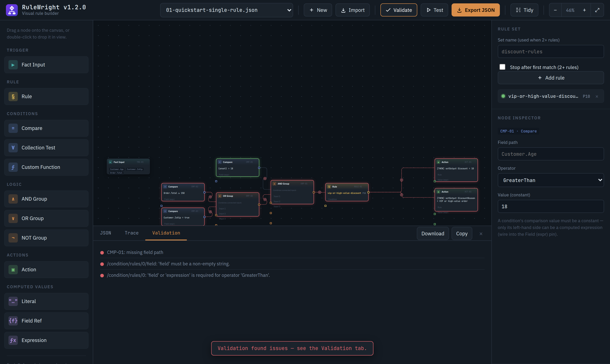Select the Rule section-sign palette icon
610x364 pixels.
click(x=13, y=96)
